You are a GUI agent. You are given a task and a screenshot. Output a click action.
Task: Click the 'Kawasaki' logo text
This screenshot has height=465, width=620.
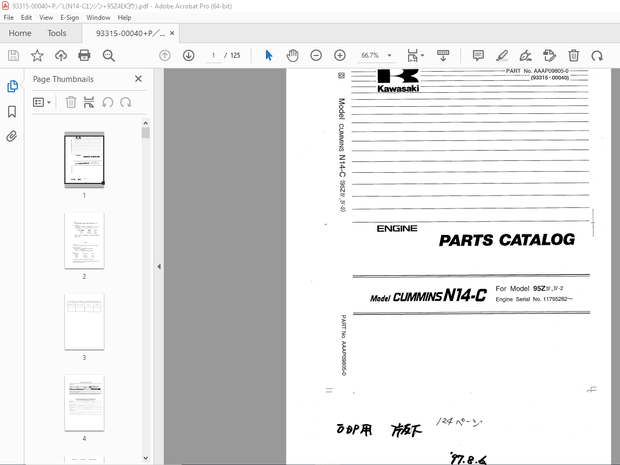[398, 89]
